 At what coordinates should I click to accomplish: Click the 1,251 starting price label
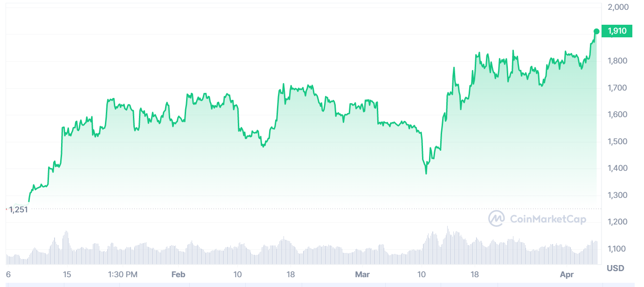19,210
